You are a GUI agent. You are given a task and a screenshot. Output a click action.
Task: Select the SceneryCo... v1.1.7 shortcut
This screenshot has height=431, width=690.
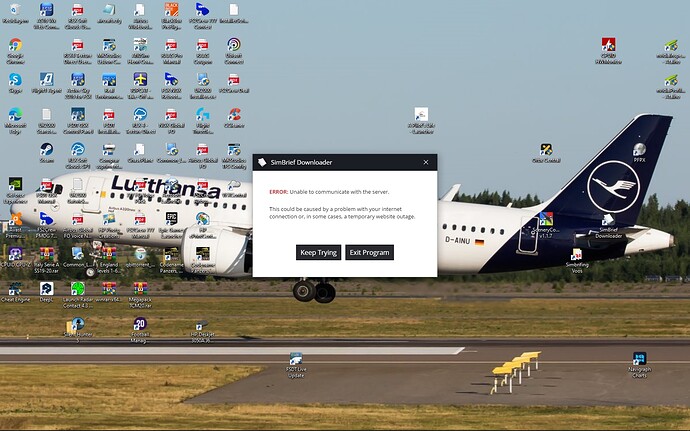click(546, 225)
